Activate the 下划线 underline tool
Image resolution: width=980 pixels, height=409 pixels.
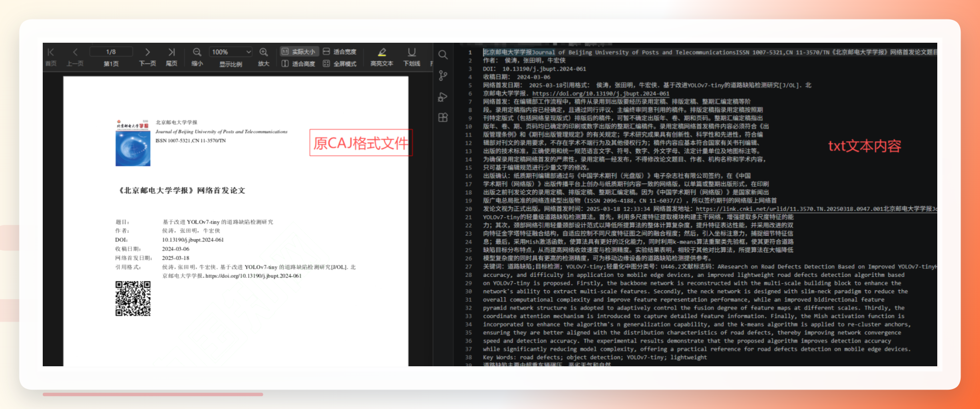(412, 57)
